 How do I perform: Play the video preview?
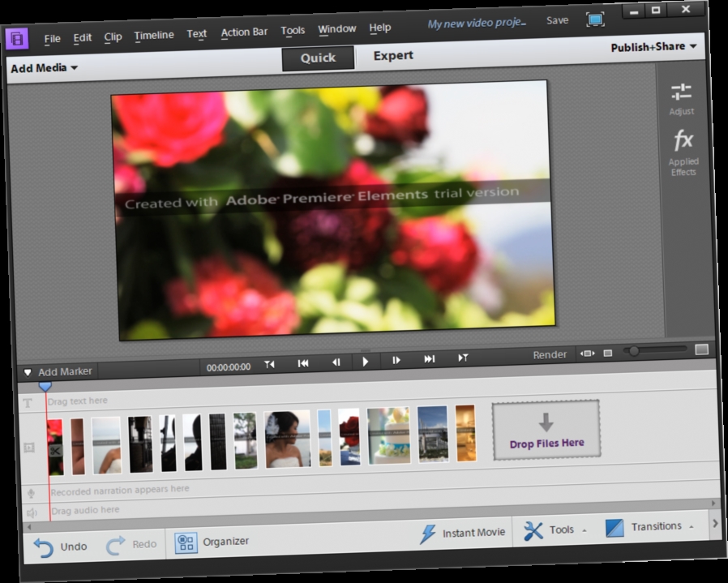tap(365, 361)
